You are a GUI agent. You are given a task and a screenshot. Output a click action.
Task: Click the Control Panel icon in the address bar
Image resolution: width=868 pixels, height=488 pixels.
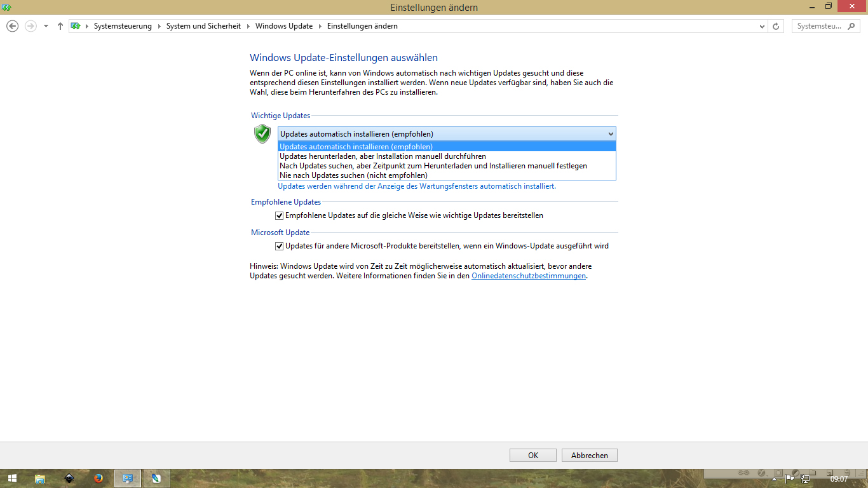[76, 26]
